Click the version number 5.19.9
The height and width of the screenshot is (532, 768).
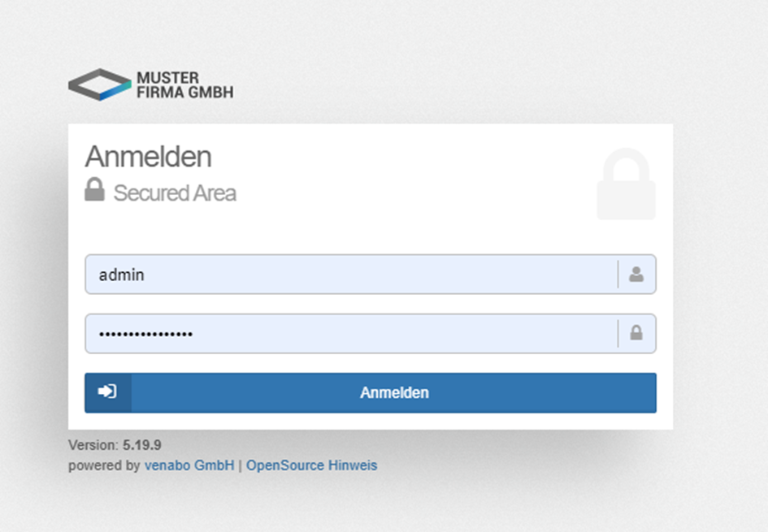pyautogui.click(x=142, y=445)
